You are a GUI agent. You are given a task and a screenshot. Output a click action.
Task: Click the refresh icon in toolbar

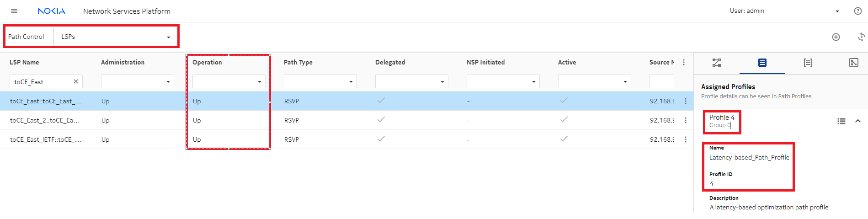(x=861, y=37)
